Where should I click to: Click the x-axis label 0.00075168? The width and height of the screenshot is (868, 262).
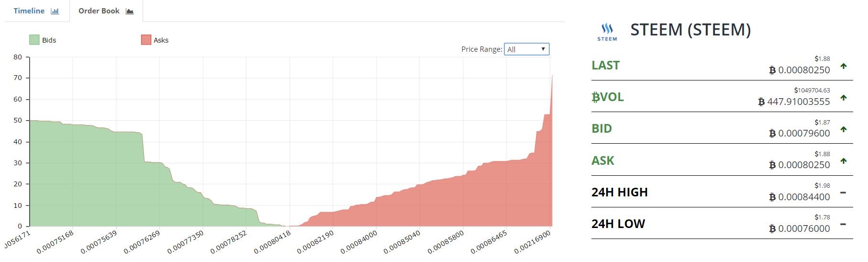55,242
